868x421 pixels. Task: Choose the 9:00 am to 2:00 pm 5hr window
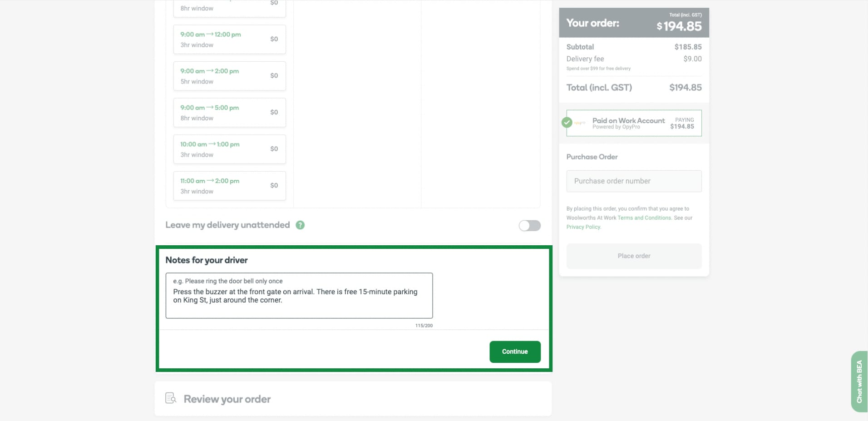click(229, 76)
